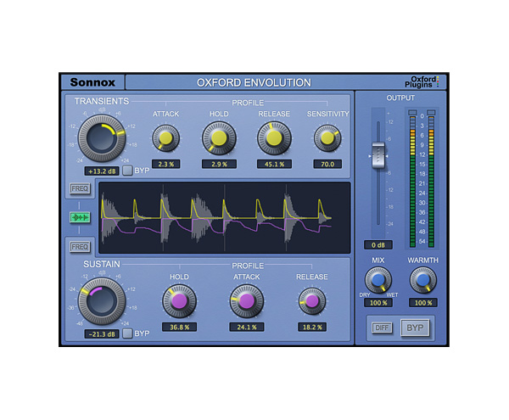Click the Transients Hold knob
The image size is (509, 420).
(x=219, y=138)
